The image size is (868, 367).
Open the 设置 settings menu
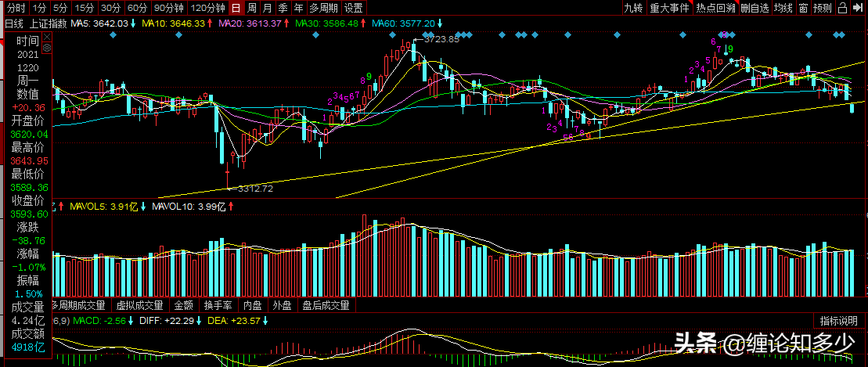pyautogui.click(x=353, y=8)
